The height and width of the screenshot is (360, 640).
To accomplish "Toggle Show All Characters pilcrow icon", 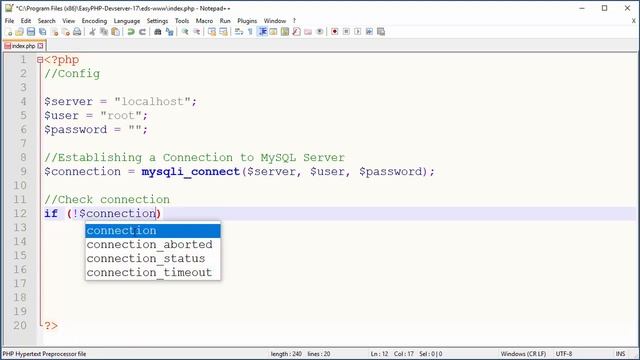I will [x=250, y=32].
